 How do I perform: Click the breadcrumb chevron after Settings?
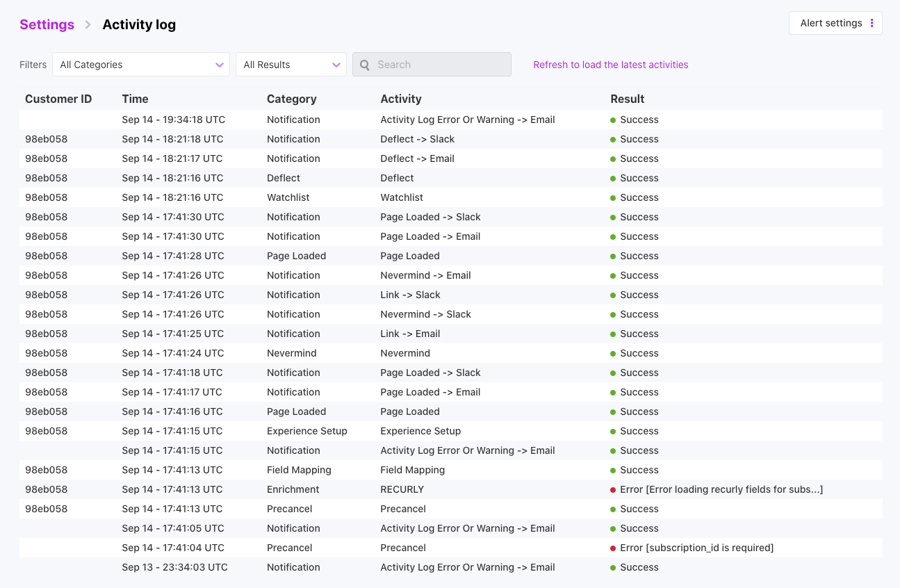click(x=88, y=24)
